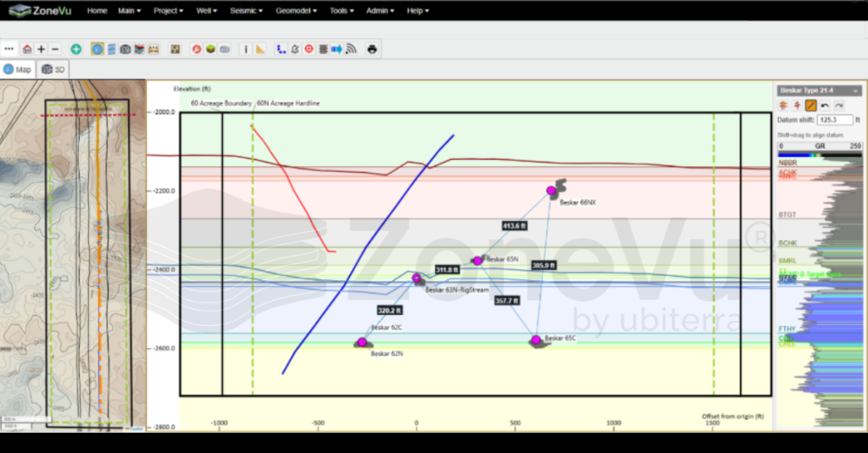
Task: Select the compass map view toolbar icon
Action: pyautogui.click(x=97, y=49)
